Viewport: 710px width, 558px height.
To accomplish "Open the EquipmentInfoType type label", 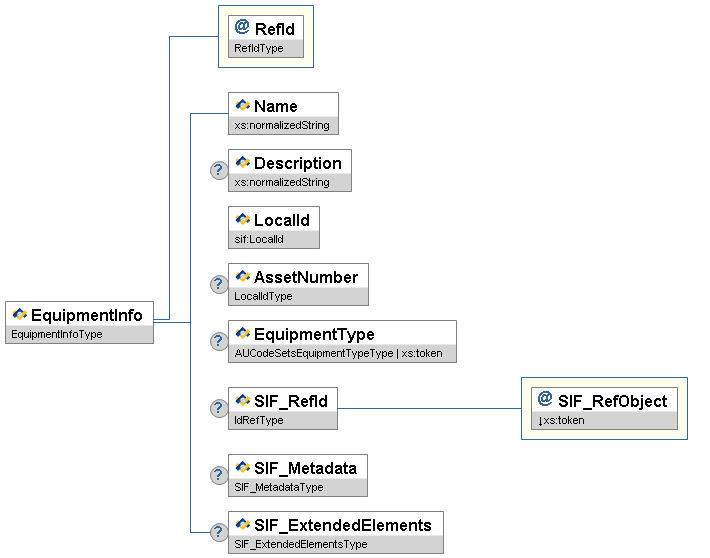I will (57, 334).
